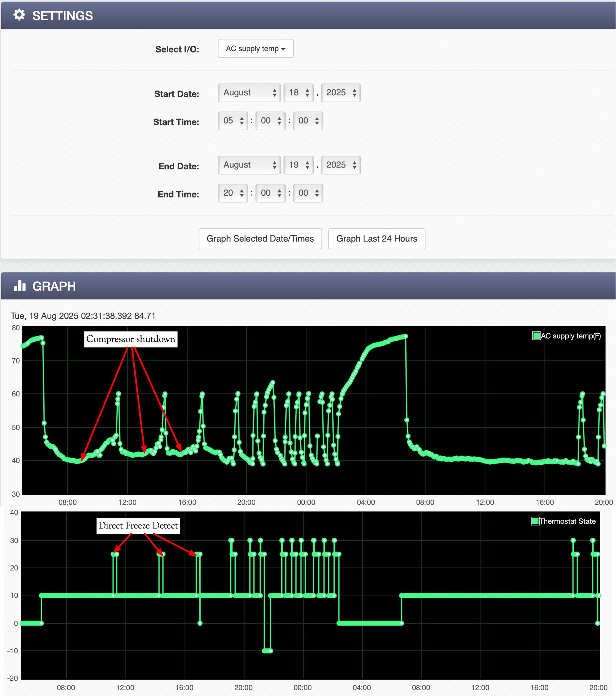Toggle the AC supply temp(F) legend swatch

click(536, 336)
